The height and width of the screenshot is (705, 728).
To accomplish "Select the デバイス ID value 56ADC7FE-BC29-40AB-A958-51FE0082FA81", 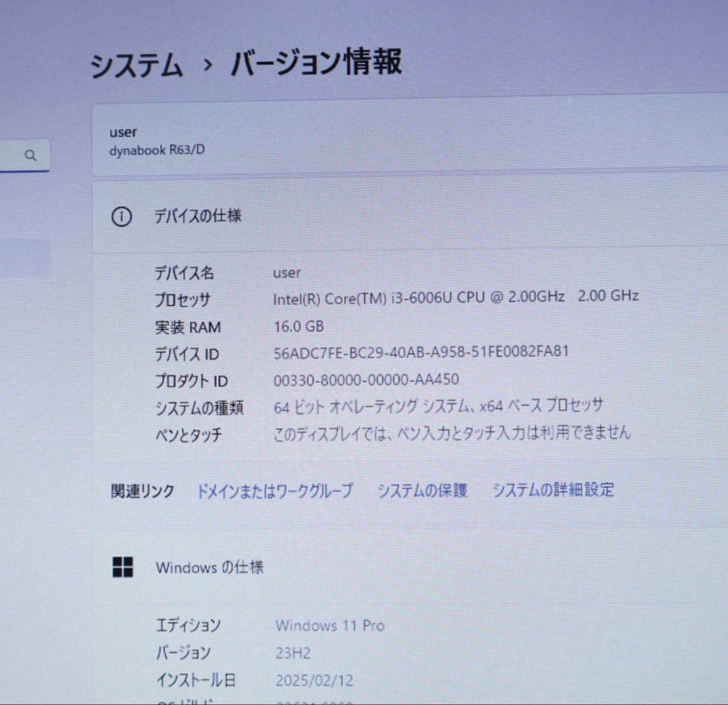I will coord(421,352).
